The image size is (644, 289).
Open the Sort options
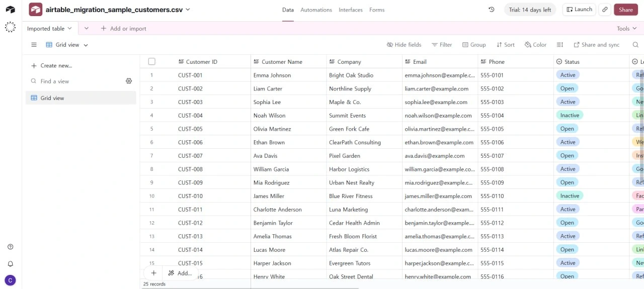click(x=505, y=45)
